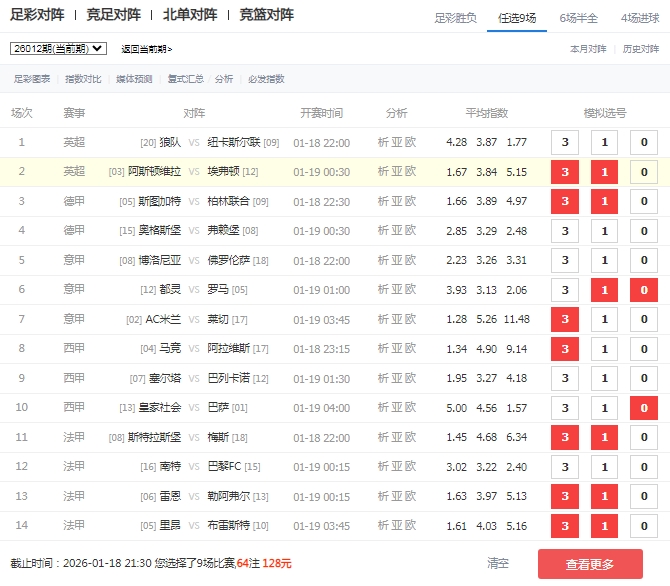This screenshot has width=670, height=586.
Task: Open the 26012期 issue dropdown
Action: tap(58, 48)
